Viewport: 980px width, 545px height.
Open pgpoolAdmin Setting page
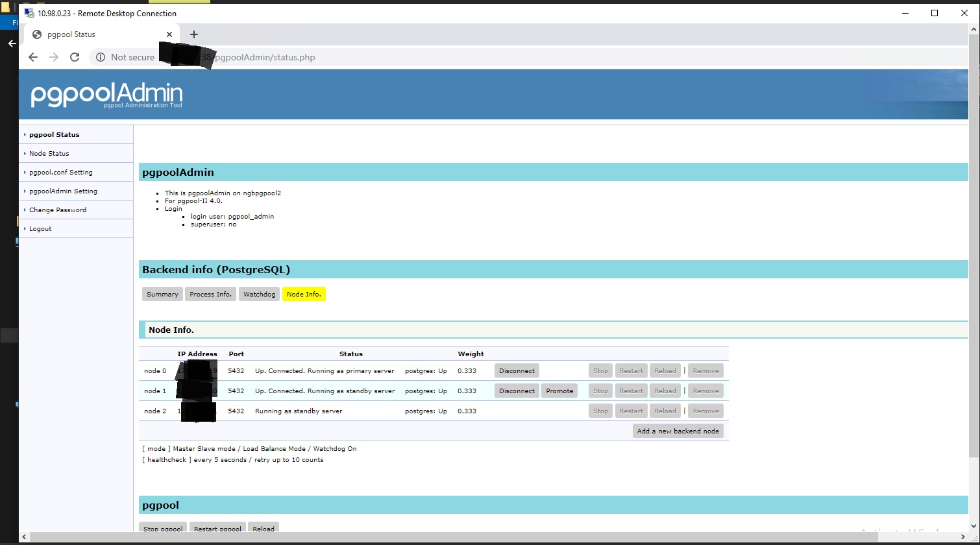(63, 191)
